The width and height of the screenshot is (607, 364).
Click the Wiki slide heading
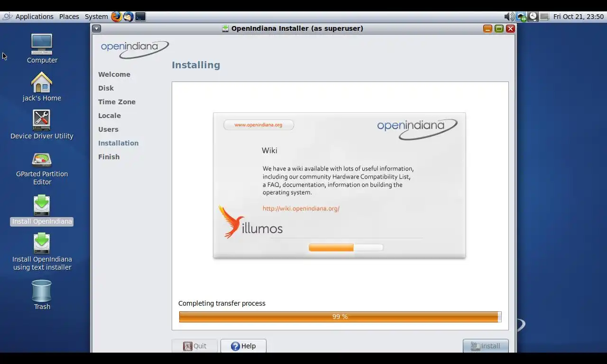[269, 150]
